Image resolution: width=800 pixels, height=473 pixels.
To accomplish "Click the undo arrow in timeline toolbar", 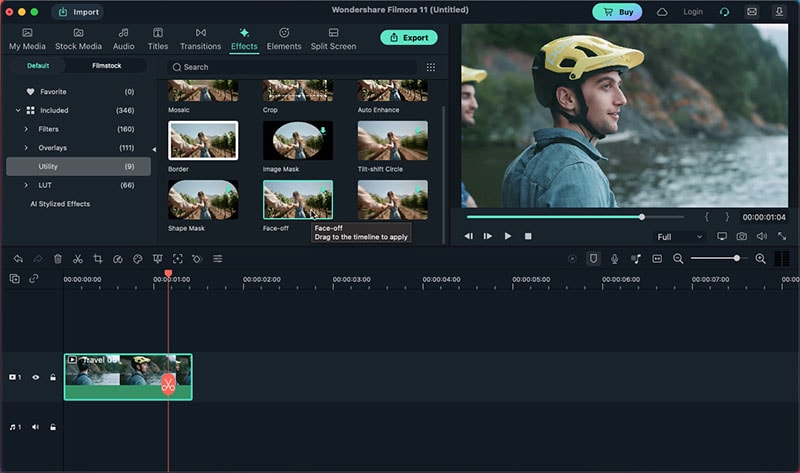I will tap(18, 259).
